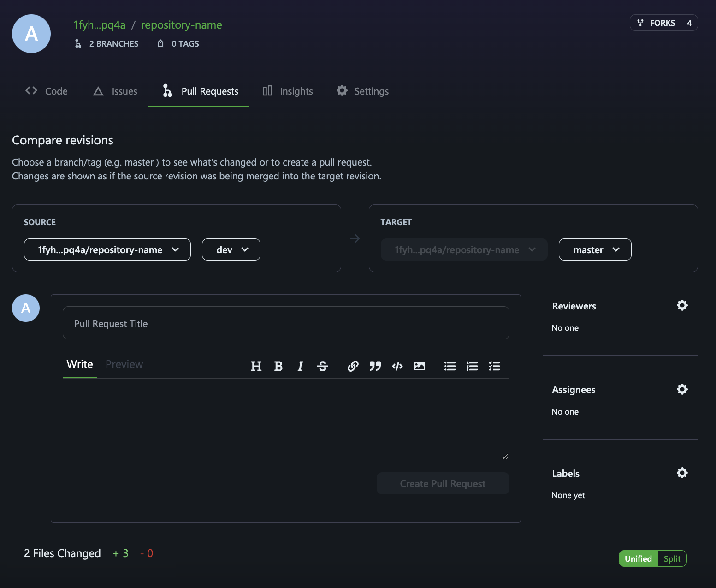Insert heading with the H icon
This screenshot has height=588, width=716.
(256, 366)
